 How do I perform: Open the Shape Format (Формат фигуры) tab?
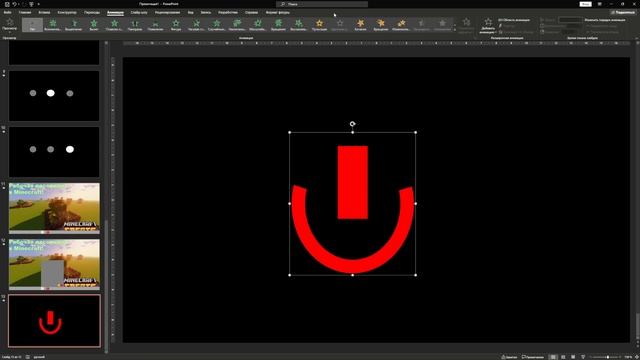(278, 13)
